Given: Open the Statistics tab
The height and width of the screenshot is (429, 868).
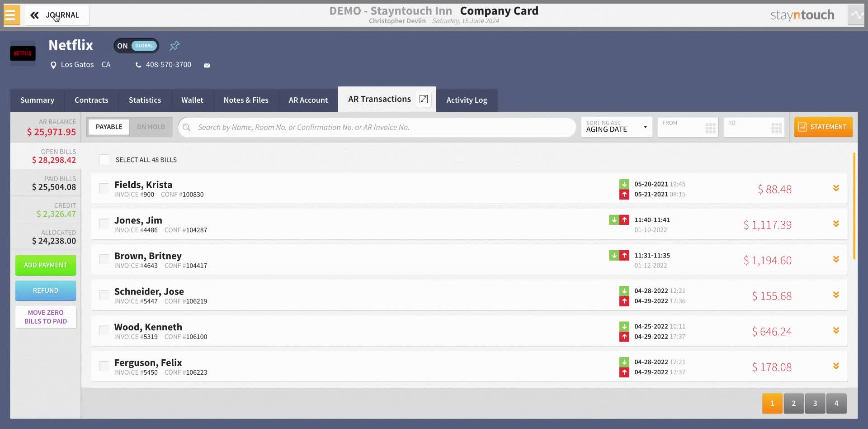Looking at the screenshot, I should coord(145,100).
